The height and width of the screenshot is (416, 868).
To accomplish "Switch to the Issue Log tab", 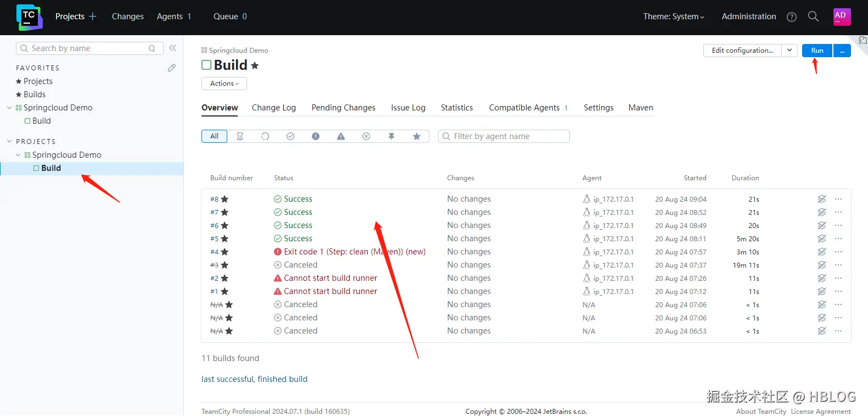I will [408, 108].
